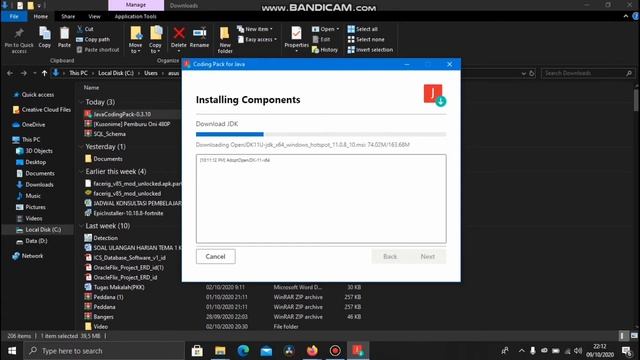Click the Download JDK progress bar
Viewport: 640px width, 360px height.
click(x=321, y=134)
